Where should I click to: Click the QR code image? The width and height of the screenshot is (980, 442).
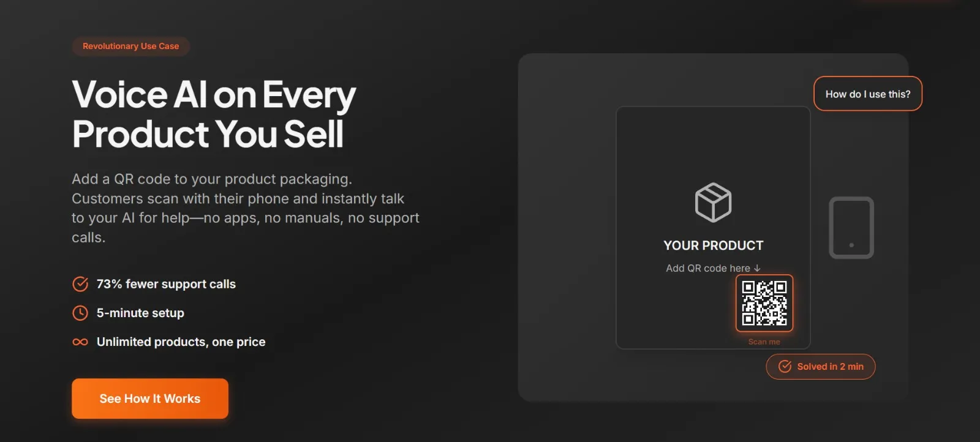(x=764, y=303)
